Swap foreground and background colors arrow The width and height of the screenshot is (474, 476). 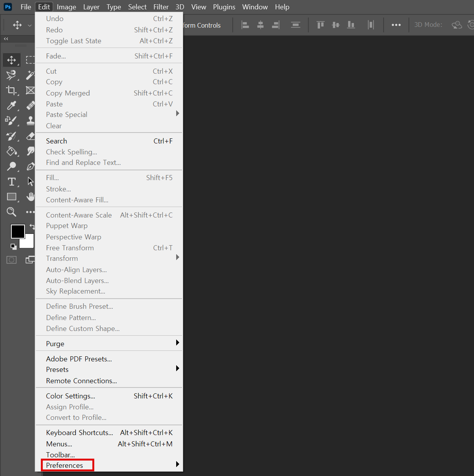(x=32, y=226)
